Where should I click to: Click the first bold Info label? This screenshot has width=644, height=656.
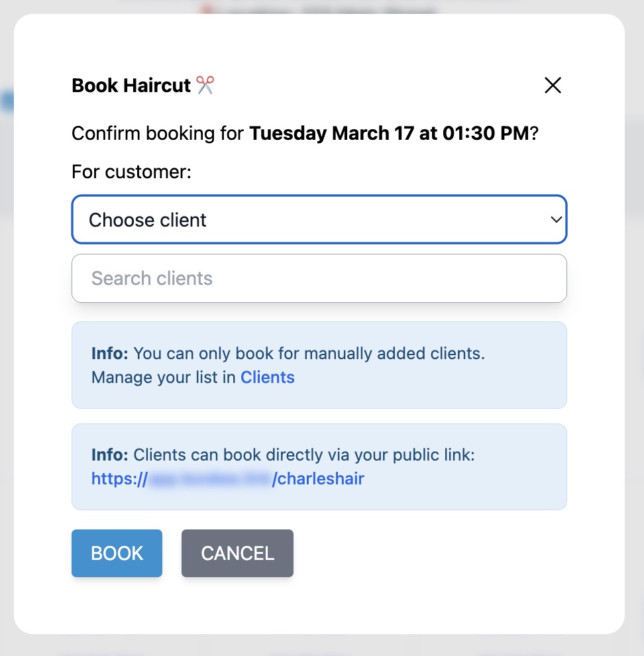(110, 353)
